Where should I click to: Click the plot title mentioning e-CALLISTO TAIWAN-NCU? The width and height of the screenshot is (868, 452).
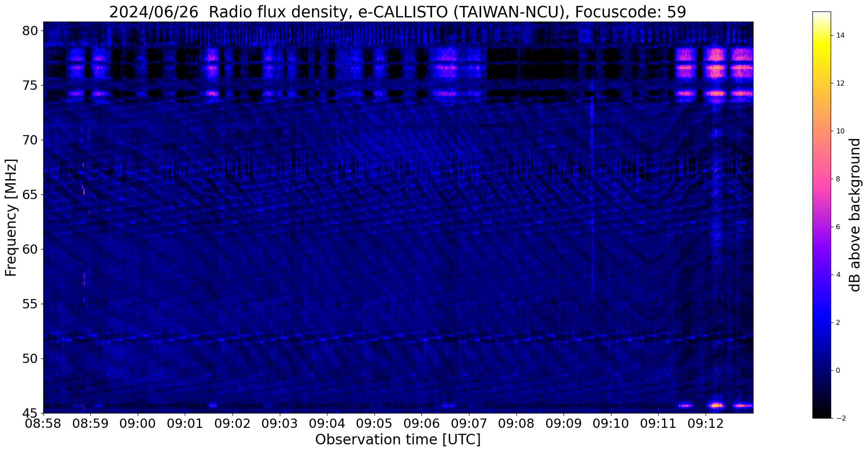[397, 12]
